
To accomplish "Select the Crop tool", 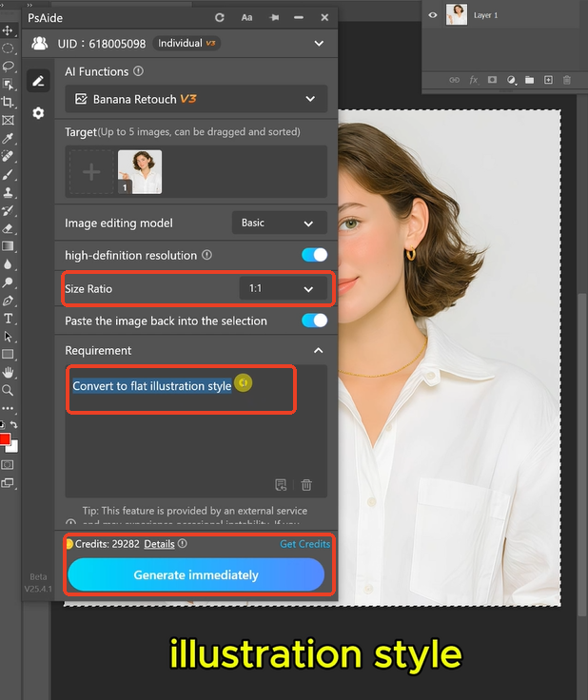I will pos(8,102).
